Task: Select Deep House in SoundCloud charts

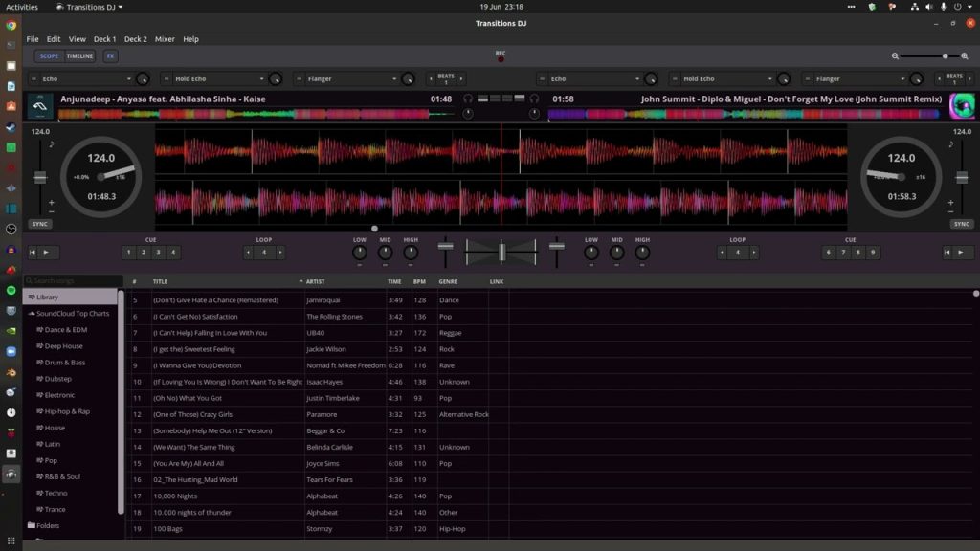Action: click(x=63, y=346)
